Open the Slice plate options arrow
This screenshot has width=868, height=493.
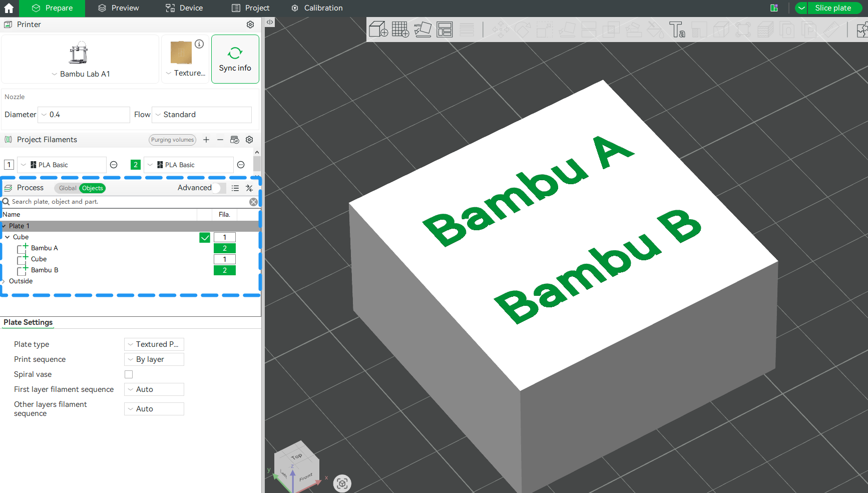coord(801,8)
